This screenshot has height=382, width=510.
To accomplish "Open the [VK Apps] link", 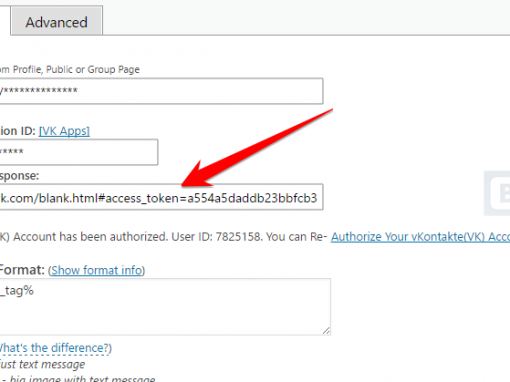I will coord(64,131).
